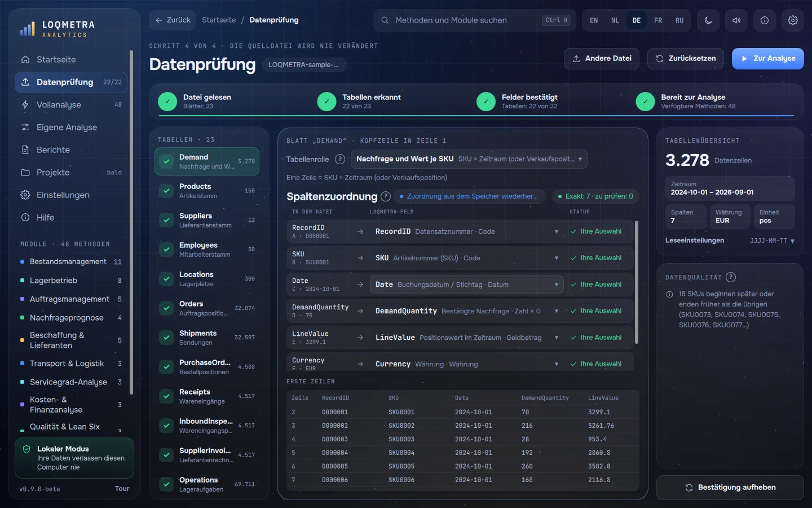
Task: Open the SKU field mapping dropdown
Action: click(467, 258)
